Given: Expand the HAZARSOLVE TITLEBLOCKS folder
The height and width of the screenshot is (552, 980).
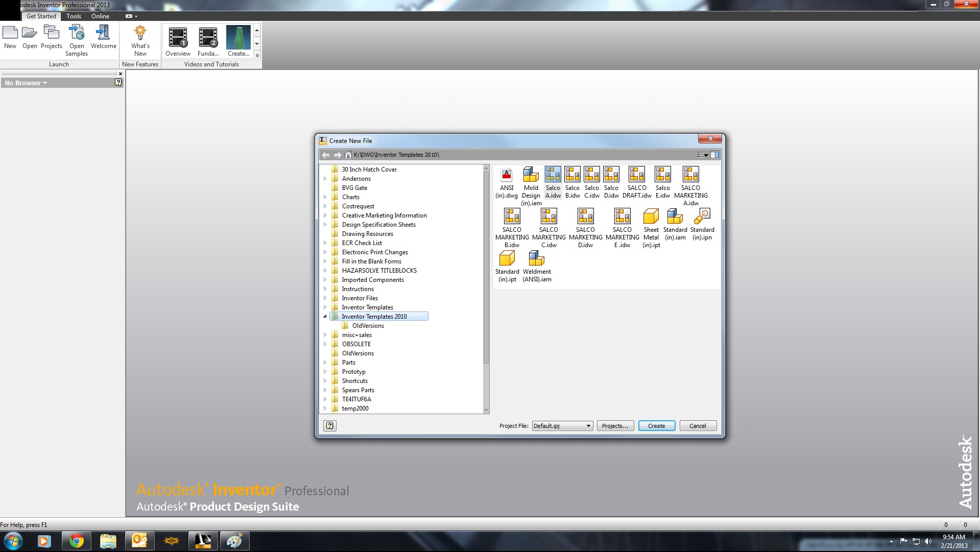Looking at the screenshot, I should pos(325,271).
